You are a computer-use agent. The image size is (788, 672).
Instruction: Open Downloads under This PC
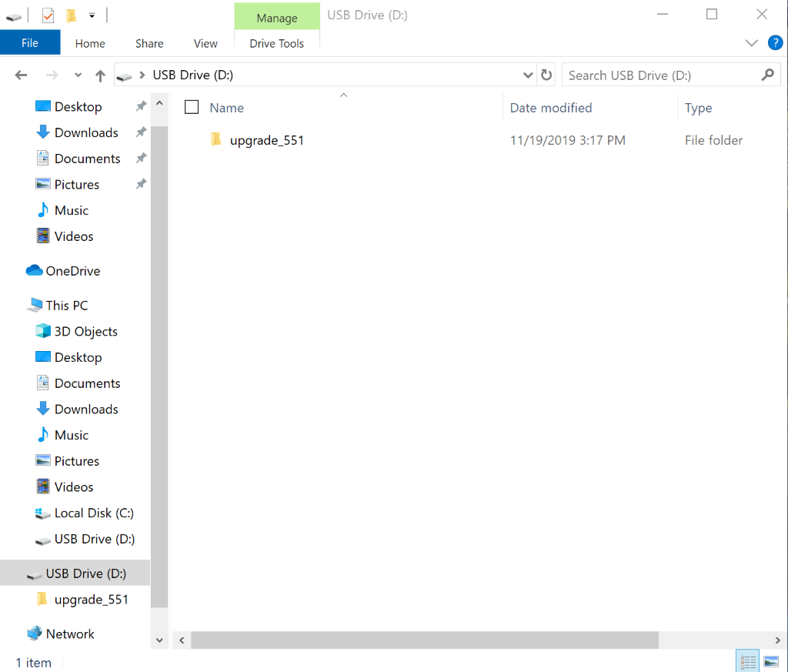[86, 410]
